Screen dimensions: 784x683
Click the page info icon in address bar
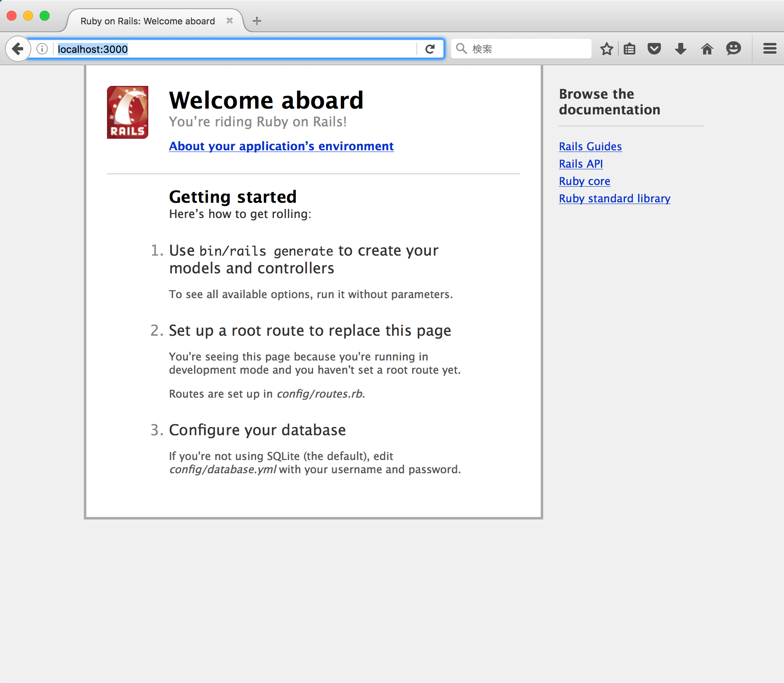point(41,48)
